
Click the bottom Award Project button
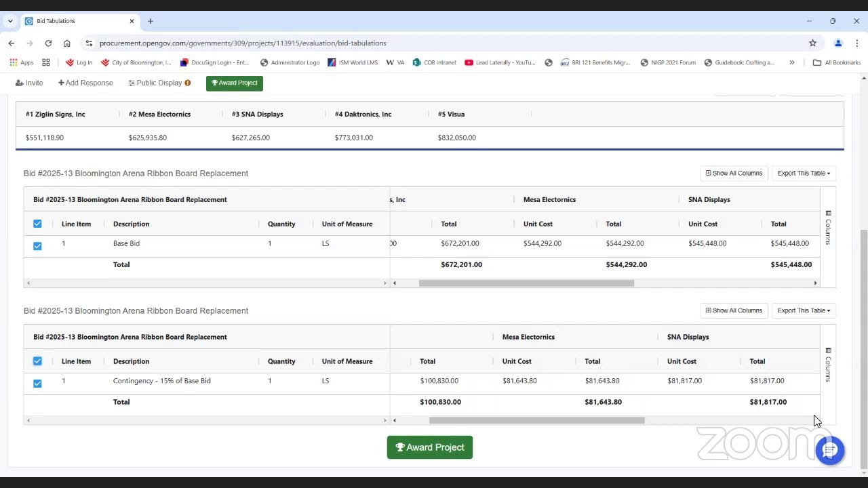pos(430,447)
